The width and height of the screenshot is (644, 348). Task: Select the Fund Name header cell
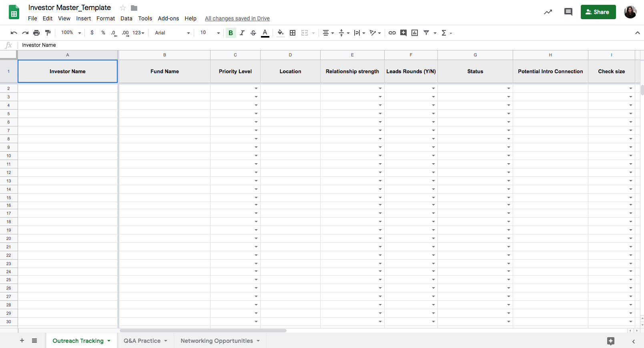(165, 71)
